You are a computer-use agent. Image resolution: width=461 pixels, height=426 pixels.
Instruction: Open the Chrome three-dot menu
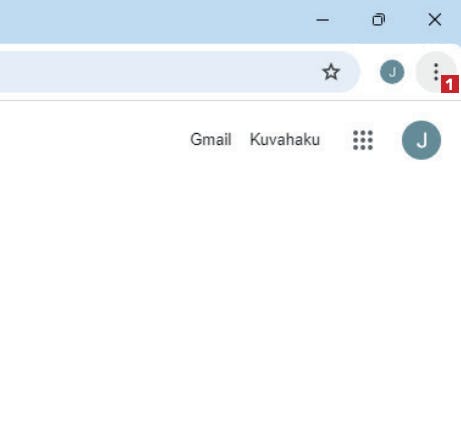(x=436, y=72)
